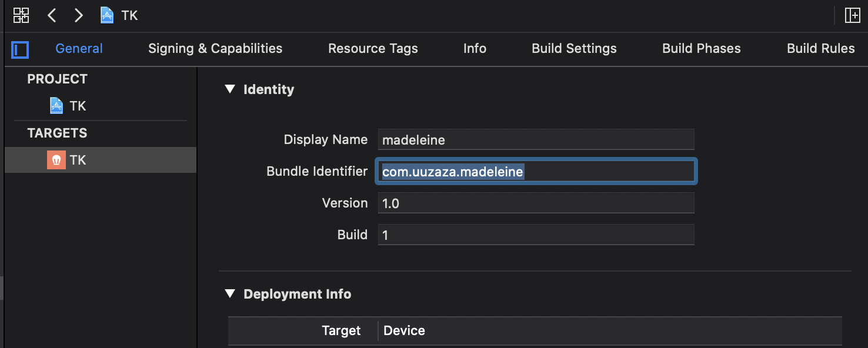This screenshot has width=868, height=348.
Task: Click the Deployment Info heading
Action: 297,294
